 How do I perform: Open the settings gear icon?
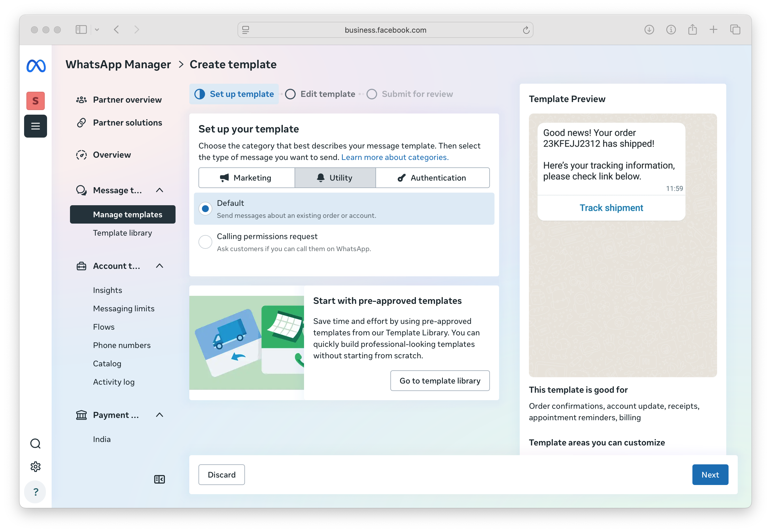pyautogui.click(x=35, y=466)
